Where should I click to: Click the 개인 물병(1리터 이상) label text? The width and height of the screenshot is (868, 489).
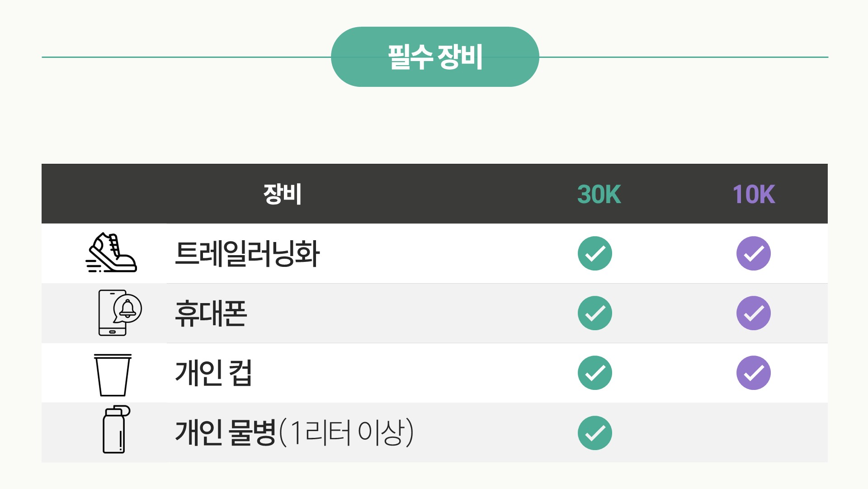[294, 433]
